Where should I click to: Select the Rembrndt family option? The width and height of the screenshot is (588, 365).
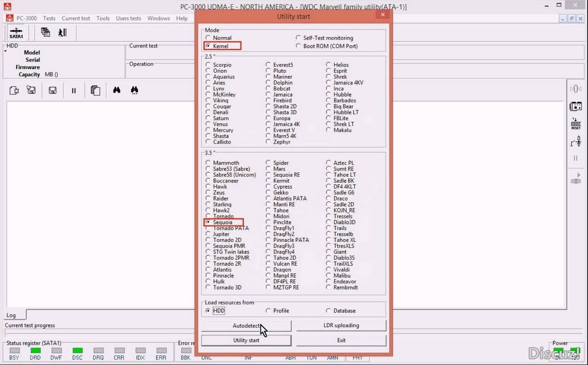pyautogui.click(x=329, y=287)
